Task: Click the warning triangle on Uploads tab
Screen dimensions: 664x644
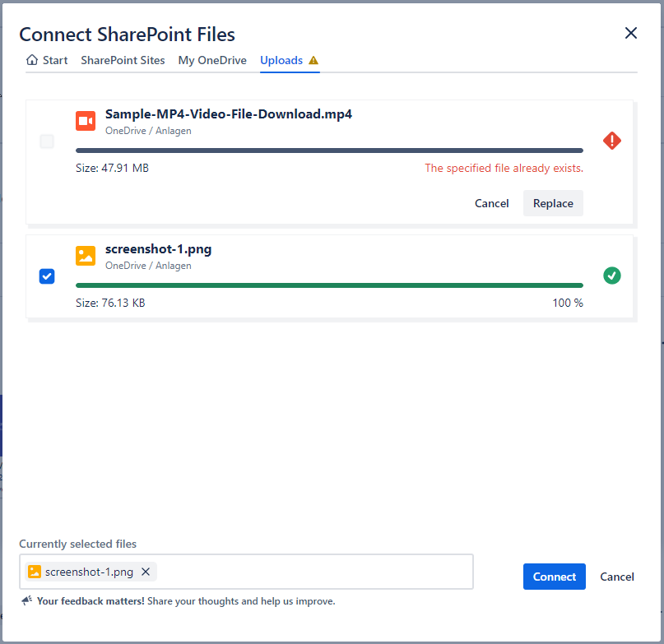Action: point(313,61)
